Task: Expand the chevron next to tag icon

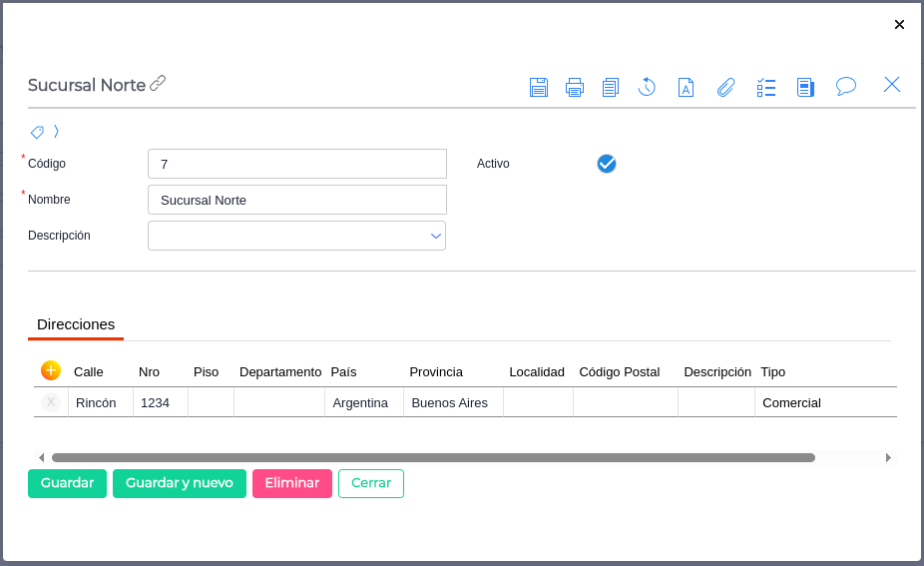Action: [x=56, y=132]
